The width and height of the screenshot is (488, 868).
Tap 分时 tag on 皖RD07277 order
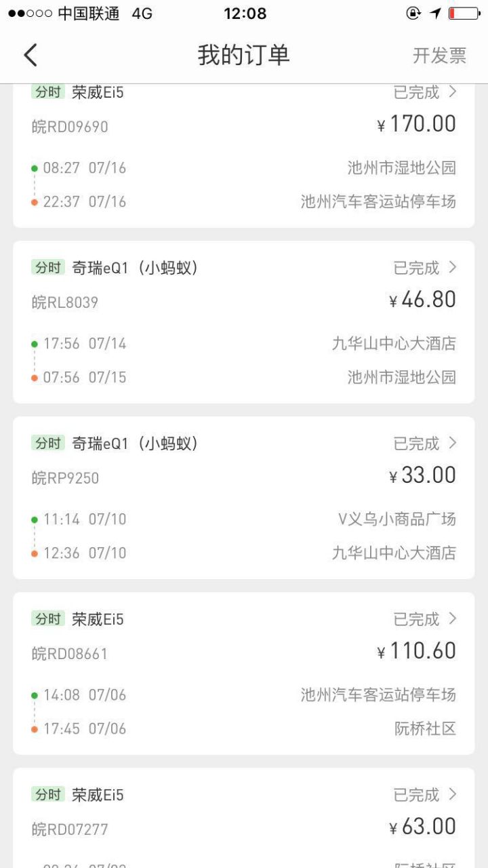(x=48, y=794)
